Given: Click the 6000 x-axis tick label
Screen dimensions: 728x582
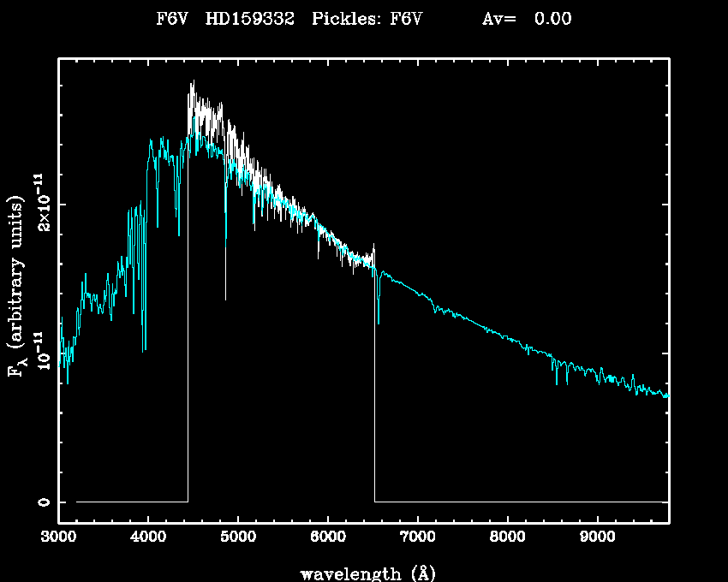Looking at the screenshot, I should 328,538.
